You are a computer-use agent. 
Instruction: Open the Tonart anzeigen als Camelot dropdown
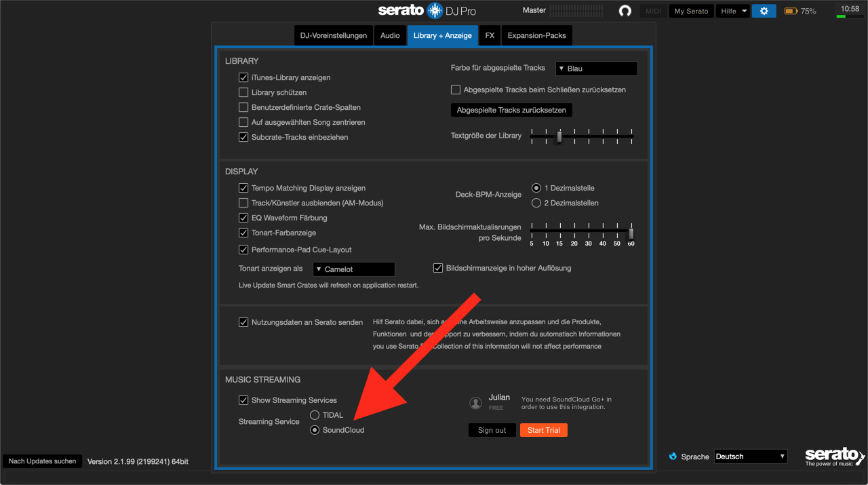[353, 269]
